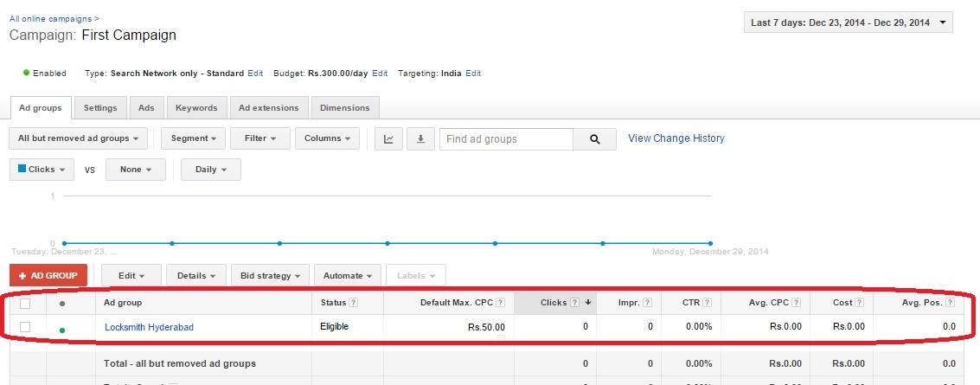Click help icon beside Default Max. CPC
The image size is (980, 385).
pos(498,303)
